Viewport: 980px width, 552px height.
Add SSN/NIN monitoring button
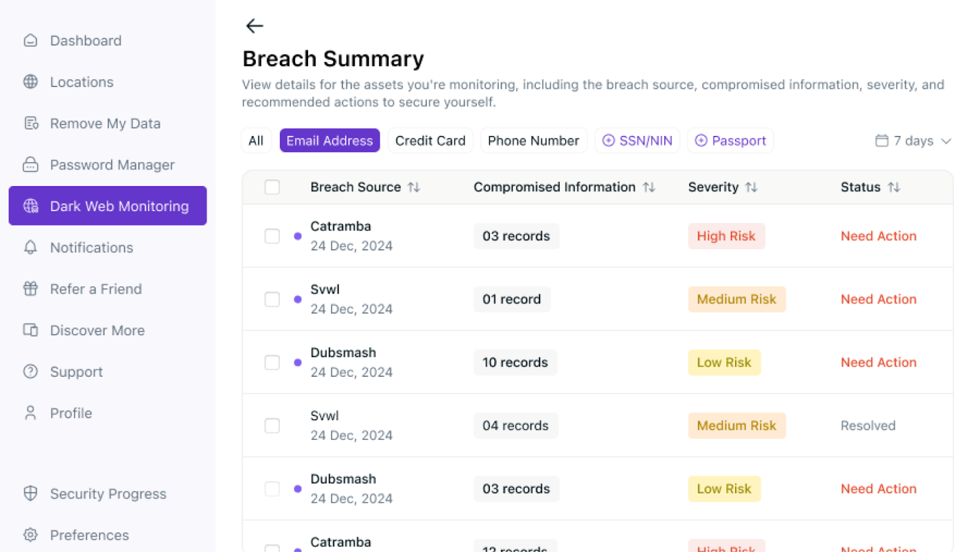tap(637, 141)
